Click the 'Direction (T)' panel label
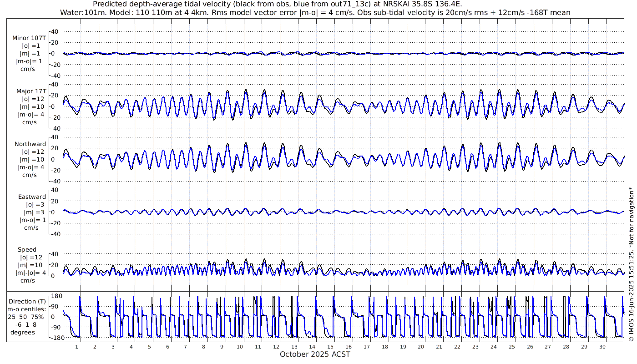The height and width of the screenshot is (364, 637). coord(27,301)
